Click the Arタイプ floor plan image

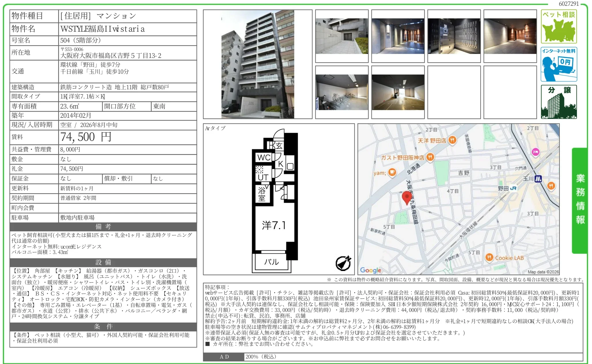tap(274, 201)
